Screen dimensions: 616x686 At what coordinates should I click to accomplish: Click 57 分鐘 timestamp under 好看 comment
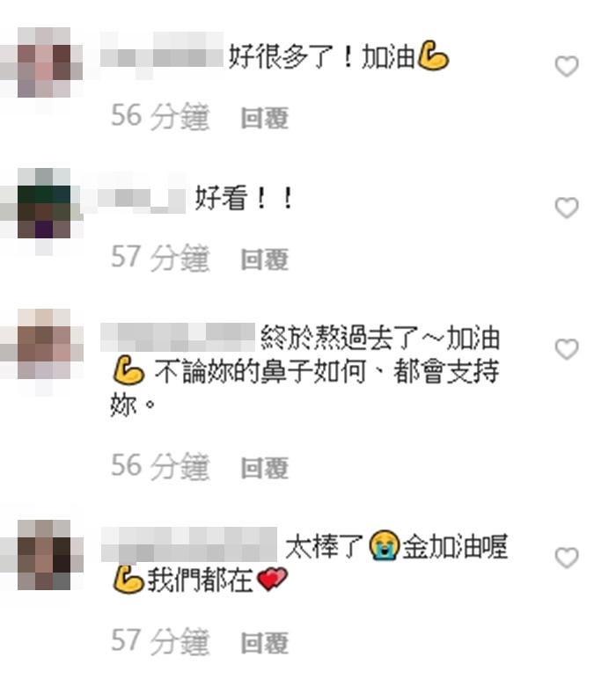pyautogui.click(x=160, y=258)
